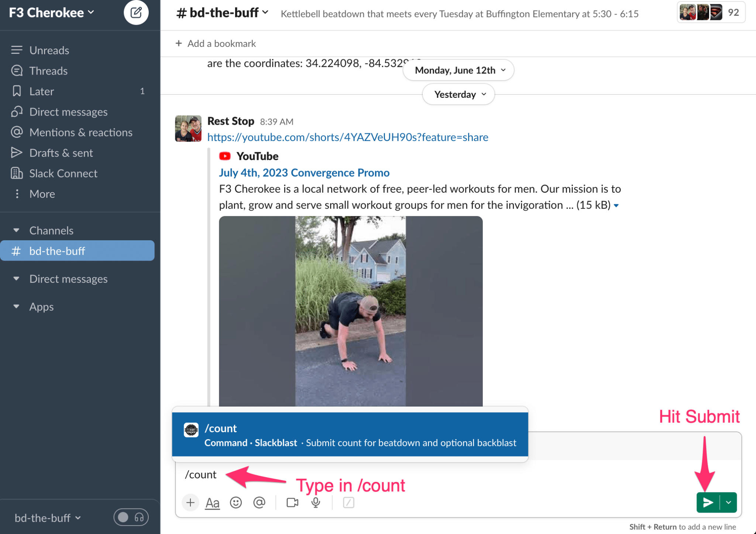Click the microphone audio clip icon
The image size is (756, 534).
pos(316,503)
